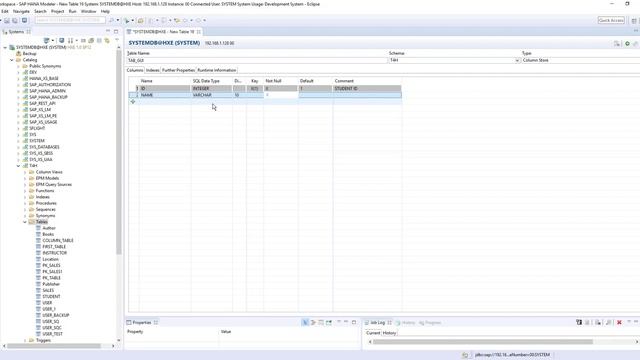Select the Publisher table
This screenshot has width=640, height=360.
click(51, 284)
